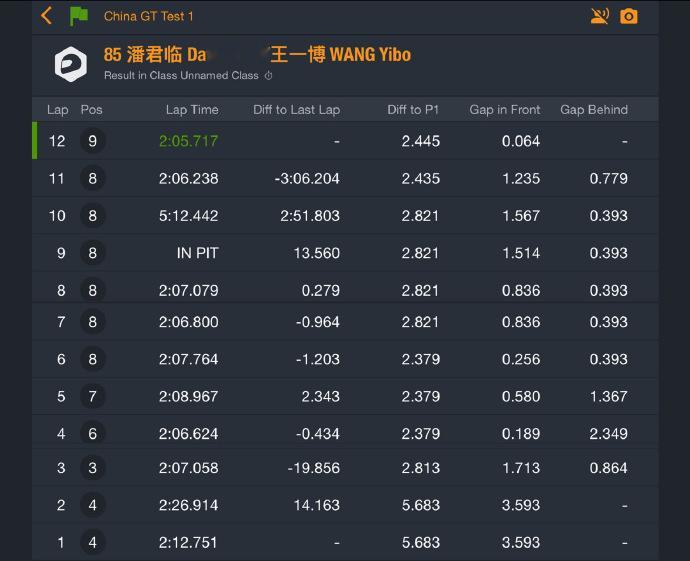The image size is (690, 561).
Task: Select the IN PIT lap 9 row
Action: tap(345, 253)
